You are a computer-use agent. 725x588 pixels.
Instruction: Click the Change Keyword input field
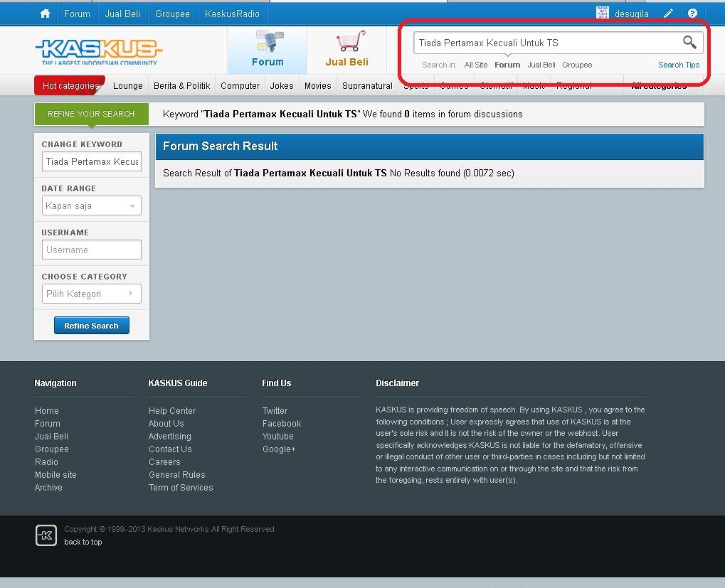(92, 161)
